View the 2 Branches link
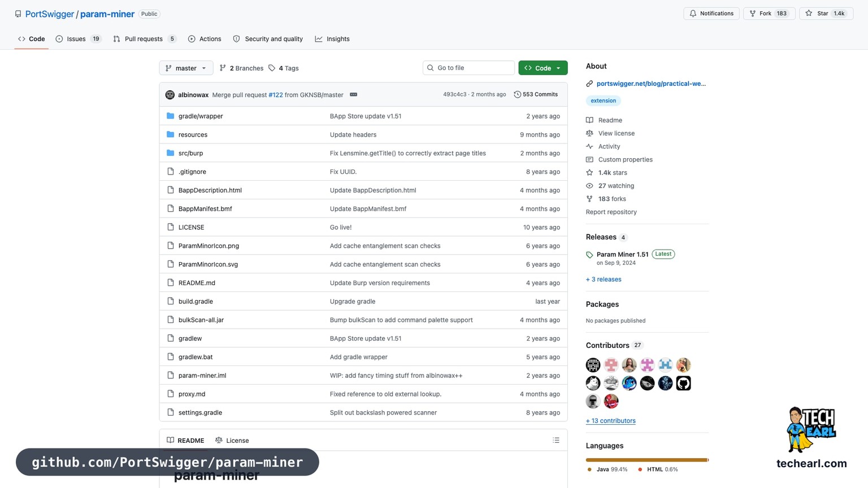868x488 pixels. coord(241,68)
